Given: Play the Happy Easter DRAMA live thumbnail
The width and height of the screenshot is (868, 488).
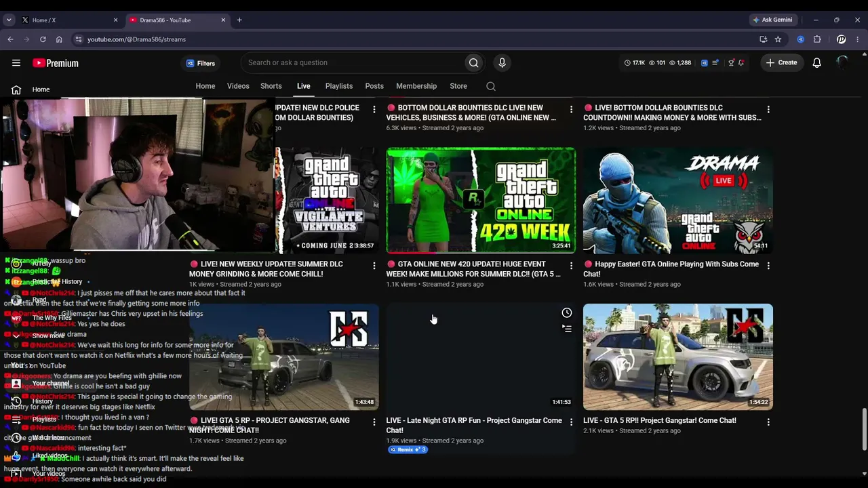Looking at the screenshot, I should [x=678, y=200].
